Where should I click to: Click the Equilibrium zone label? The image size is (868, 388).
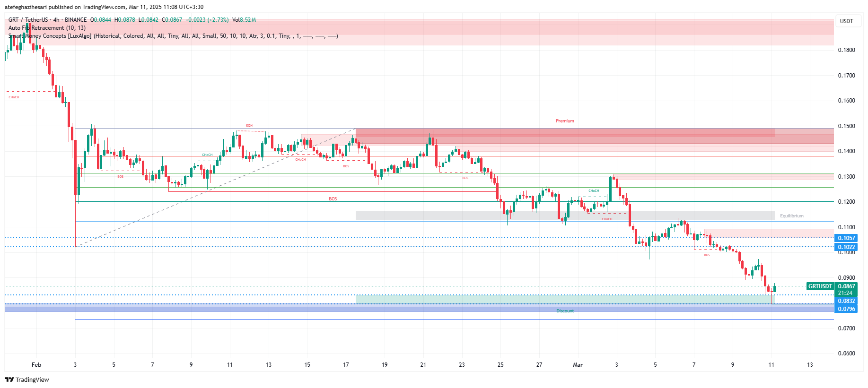(792, 216)
